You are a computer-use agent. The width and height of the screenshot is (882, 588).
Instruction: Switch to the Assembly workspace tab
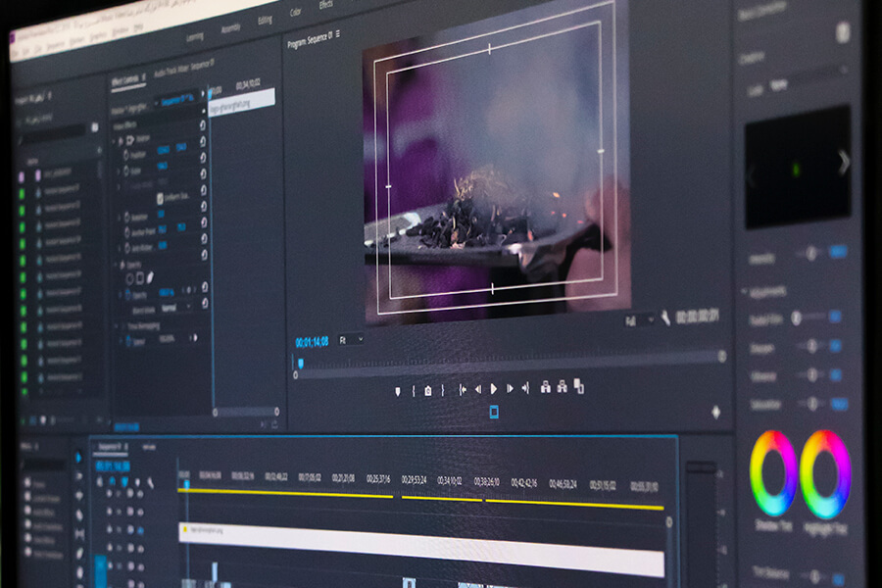point(230,28)
